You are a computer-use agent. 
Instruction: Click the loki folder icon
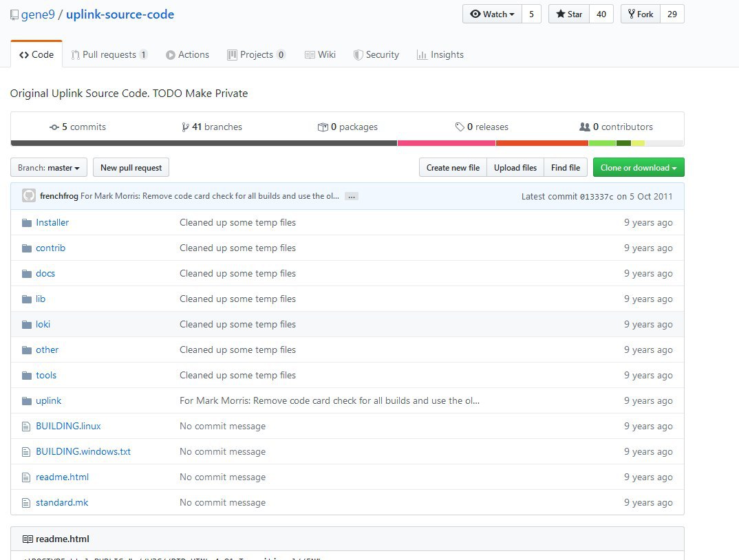26,324
